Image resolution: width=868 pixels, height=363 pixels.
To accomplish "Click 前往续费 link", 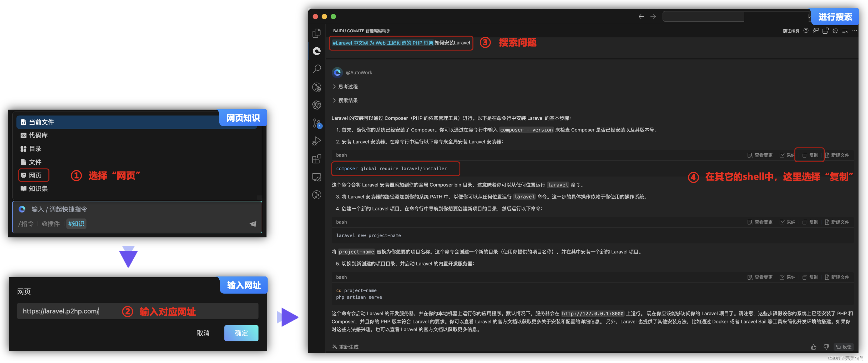I will (x=791, y=31).
